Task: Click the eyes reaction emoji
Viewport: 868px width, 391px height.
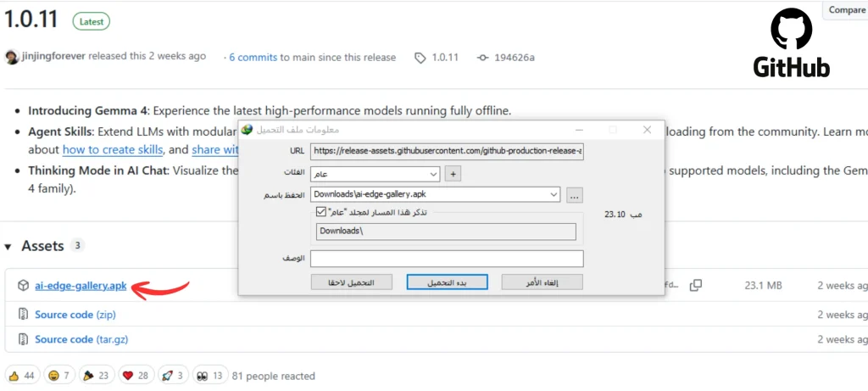Action: coord(201,376)
